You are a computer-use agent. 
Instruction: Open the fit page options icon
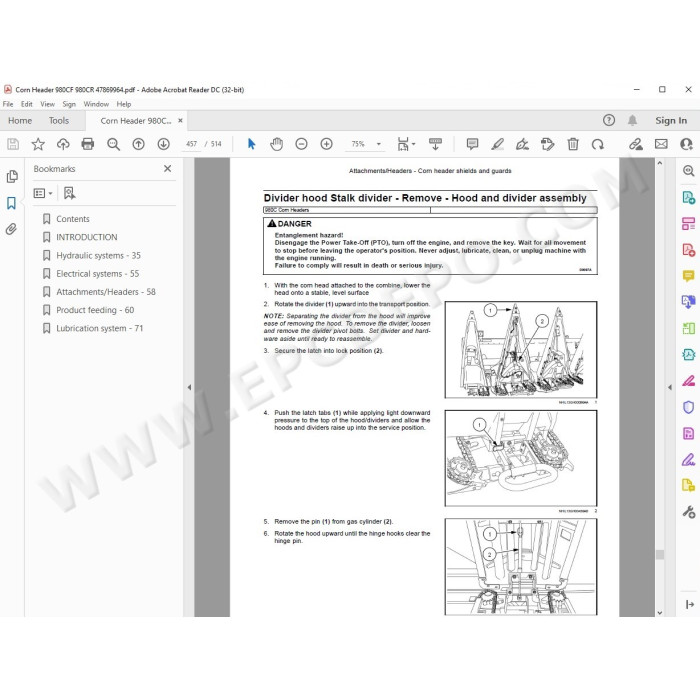tap(405, 144)
